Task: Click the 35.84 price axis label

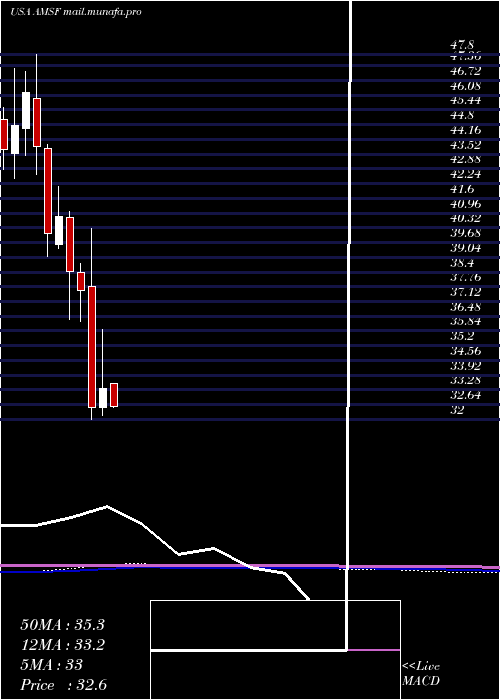Action: (x=466, y=321)
